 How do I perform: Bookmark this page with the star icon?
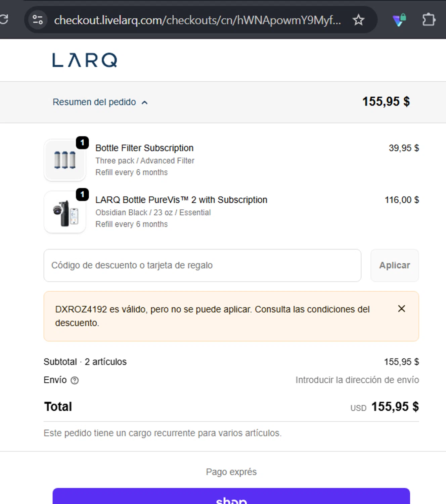358,20
